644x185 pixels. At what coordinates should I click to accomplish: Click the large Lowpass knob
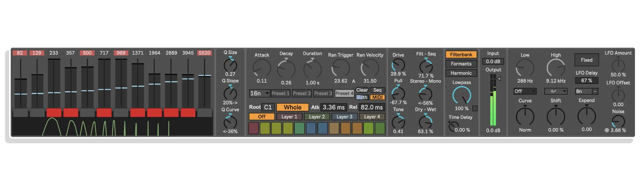[462, 95]
